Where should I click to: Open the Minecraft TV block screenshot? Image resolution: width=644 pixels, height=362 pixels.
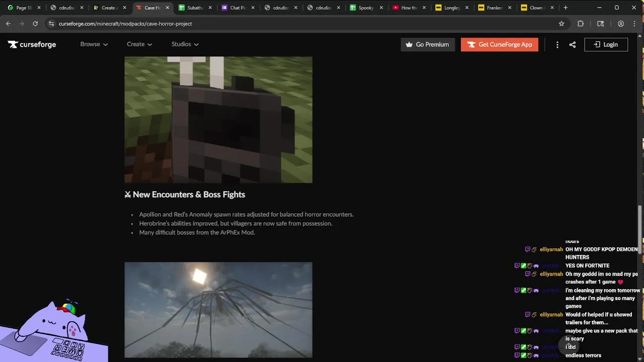point(218,120)
